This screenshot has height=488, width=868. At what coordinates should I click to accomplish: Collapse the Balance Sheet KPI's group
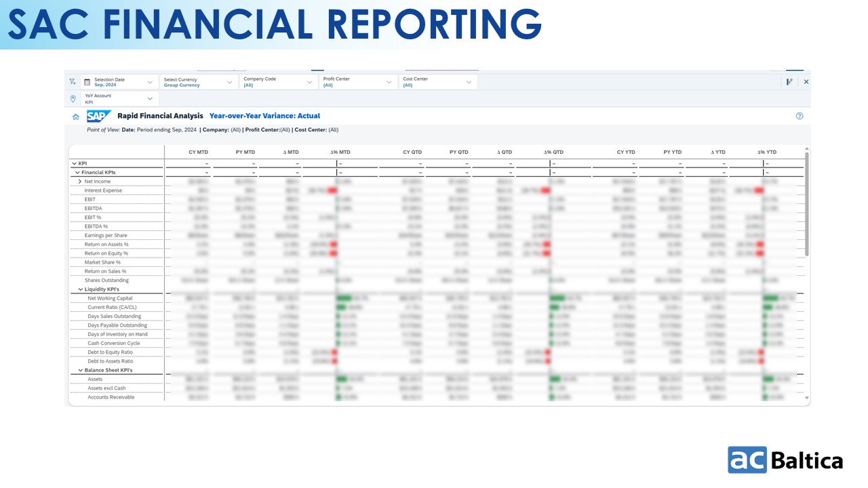click(x=81, y=371)
